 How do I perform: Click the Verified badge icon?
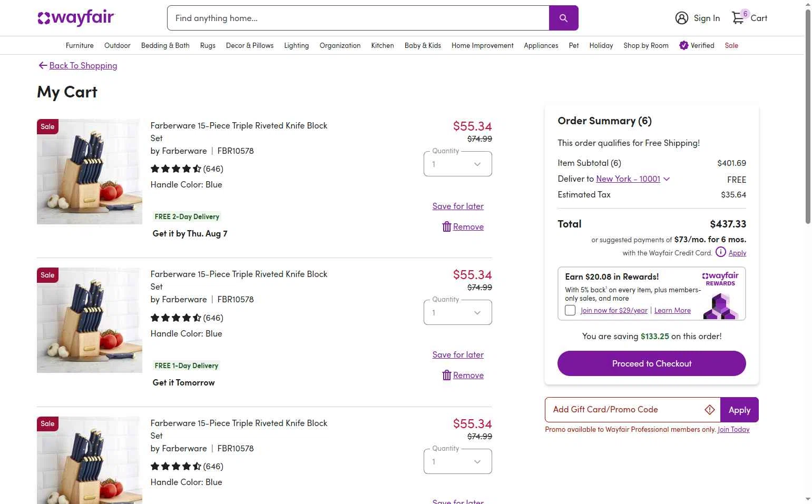[684, 45]
